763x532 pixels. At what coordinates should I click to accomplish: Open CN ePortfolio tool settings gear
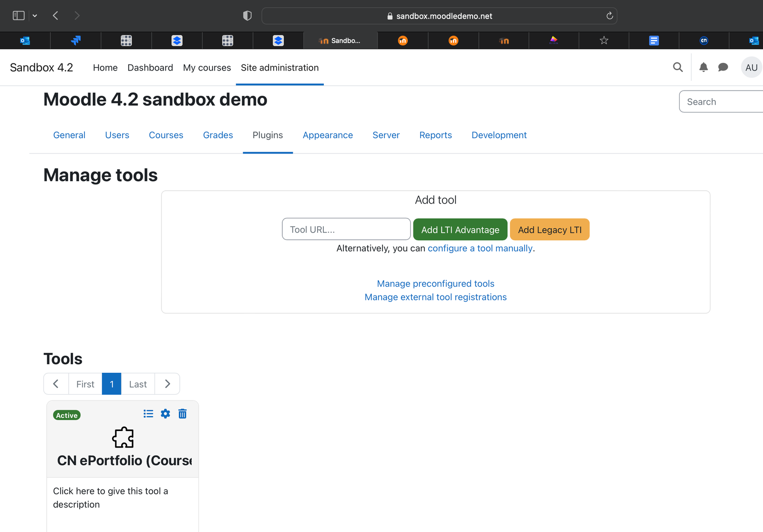(x=165, y=414)
